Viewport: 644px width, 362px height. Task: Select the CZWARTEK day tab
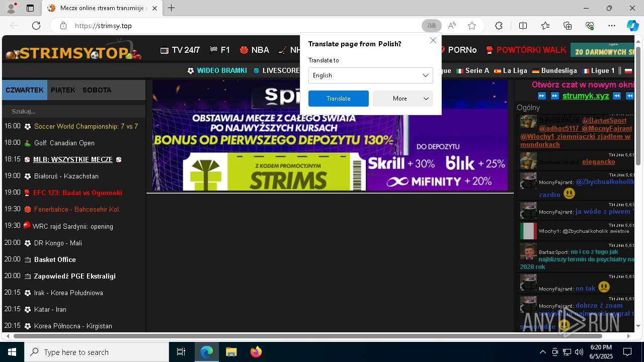(x=25, y=90)
